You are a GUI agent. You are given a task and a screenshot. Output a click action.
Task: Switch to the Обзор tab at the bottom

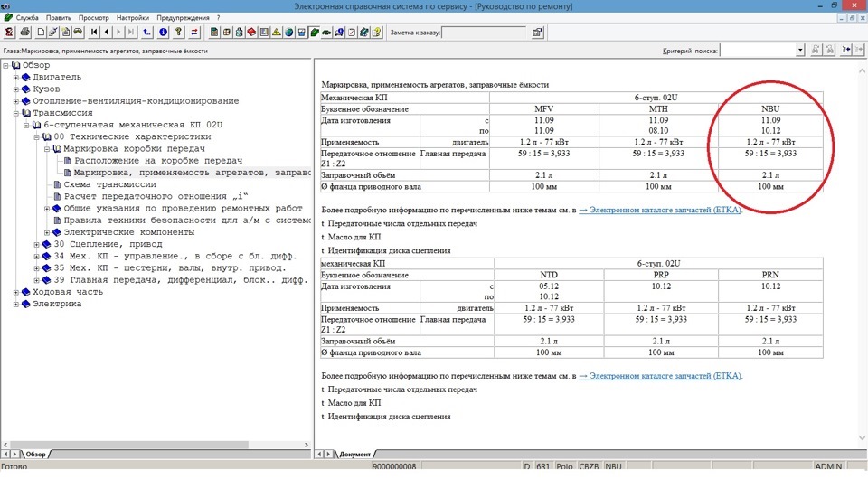tap(34, 454)
